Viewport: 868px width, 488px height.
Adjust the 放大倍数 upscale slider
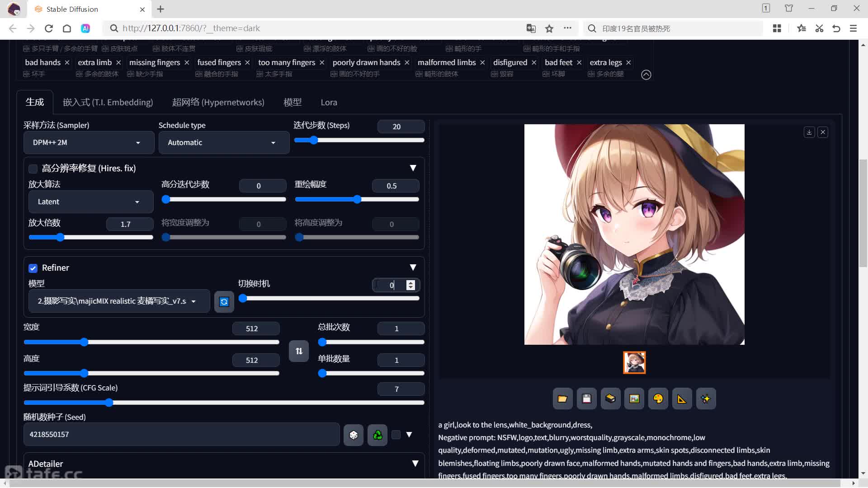point(91,237)
